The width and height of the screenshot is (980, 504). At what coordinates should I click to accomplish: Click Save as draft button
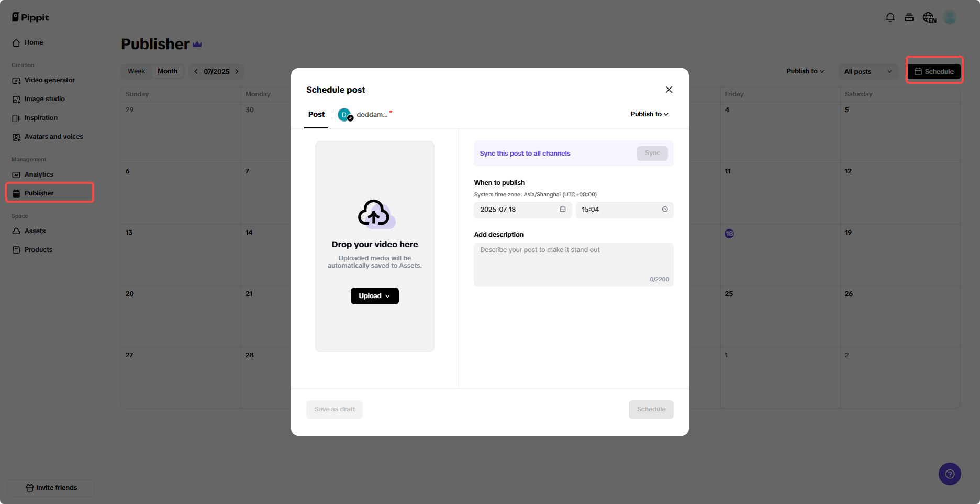coord(335,409)
